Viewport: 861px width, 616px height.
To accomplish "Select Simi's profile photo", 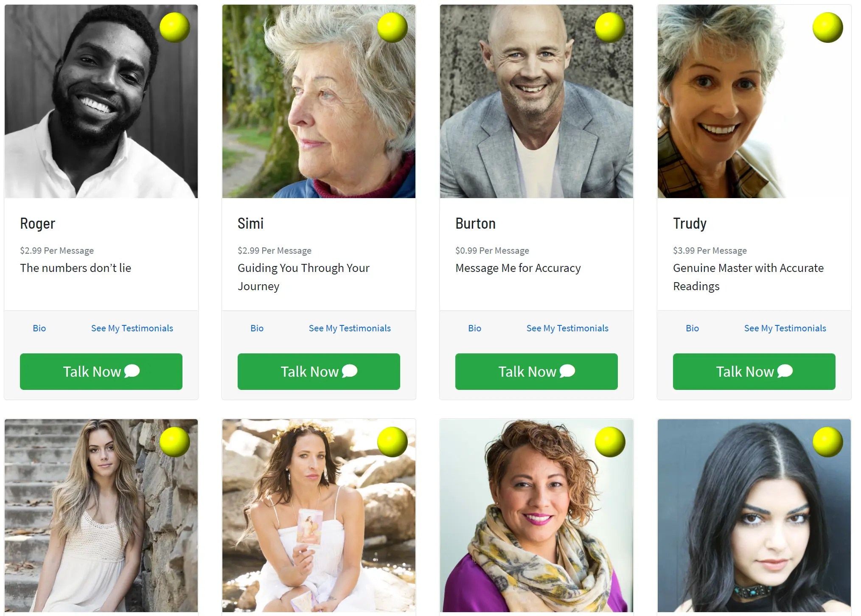I will pos(319,101).
